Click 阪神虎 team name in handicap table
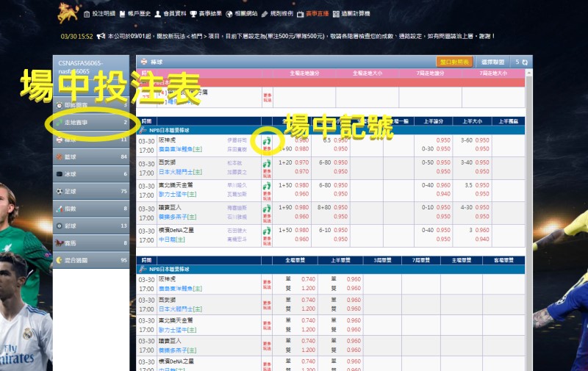Viewport: 588px width, 371px height. pyautogui.click(x=167, y=140)
